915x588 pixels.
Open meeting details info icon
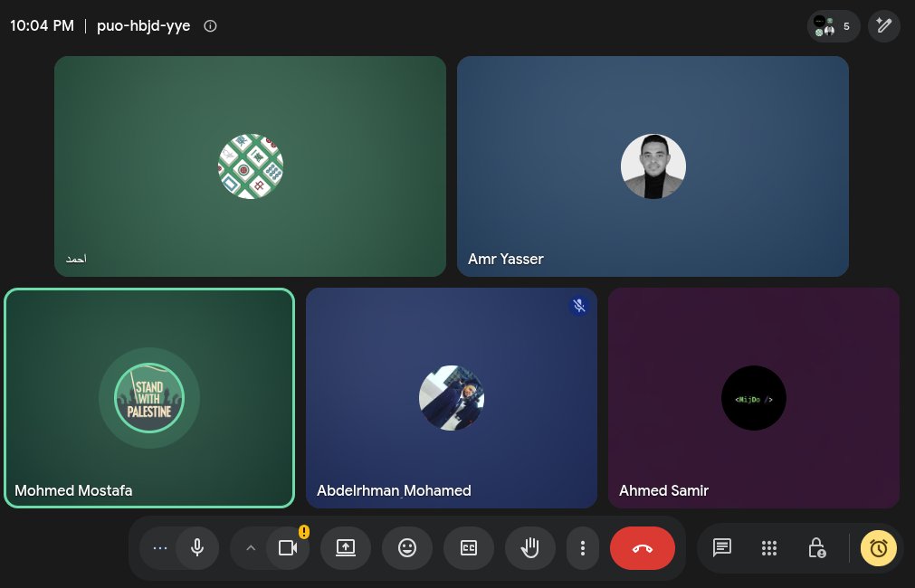click(210, 25)
